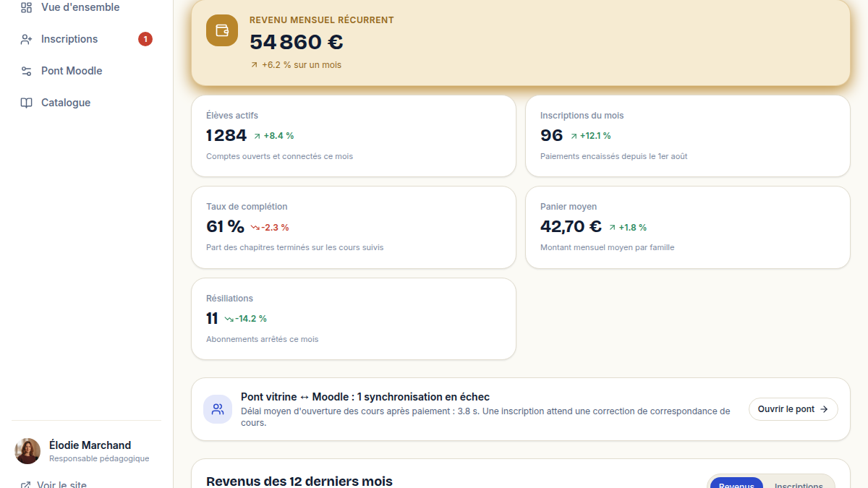The image size is (868, 488).
Task: Click the external link icon by Voir le site
Action: click(x=26, y=485)
